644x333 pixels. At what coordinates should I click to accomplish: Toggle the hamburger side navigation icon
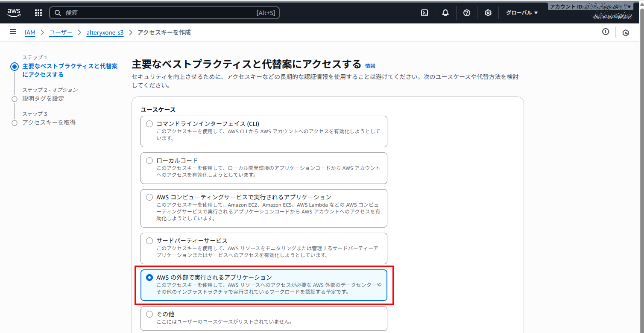(x=13, y=32)
